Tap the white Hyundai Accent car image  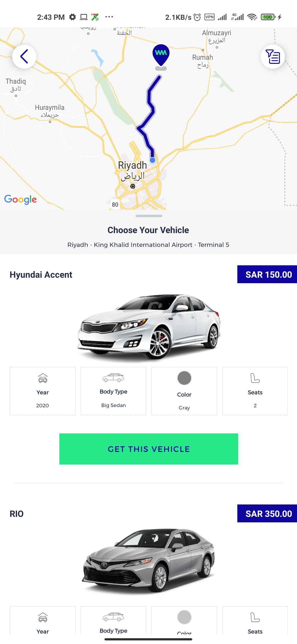click(149, 326)
